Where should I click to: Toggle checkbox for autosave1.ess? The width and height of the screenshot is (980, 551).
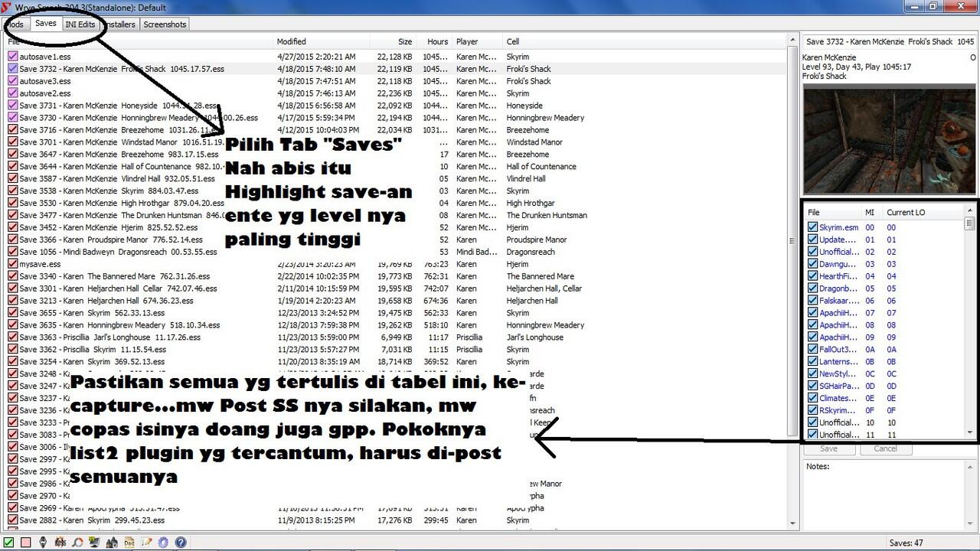pos(12,57)
